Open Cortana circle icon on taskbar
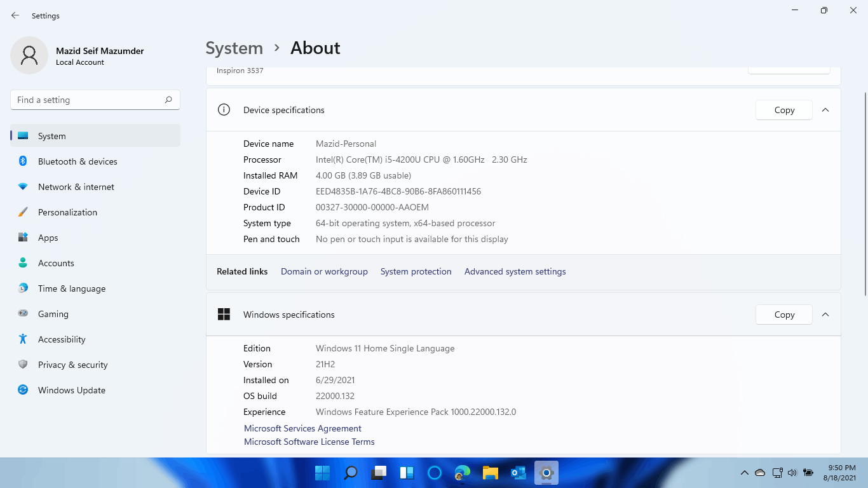The image size is (868, 488). point(435,473)
